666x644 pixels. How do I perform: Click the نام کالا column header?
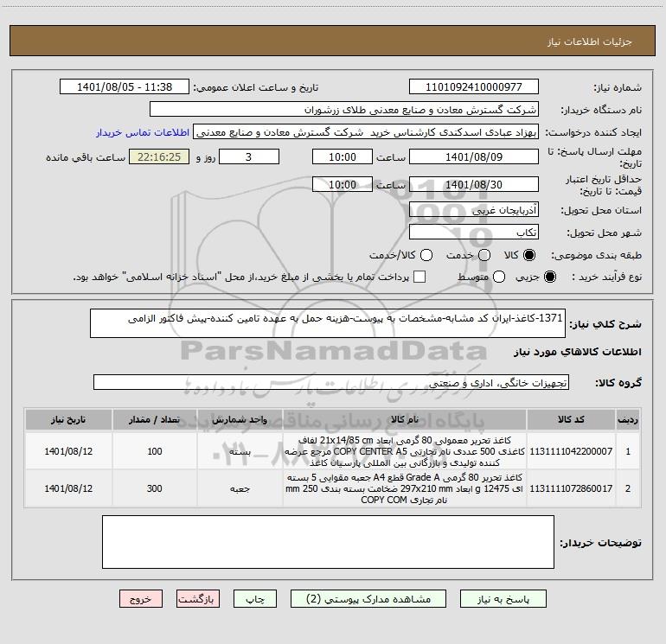point(405,419)
